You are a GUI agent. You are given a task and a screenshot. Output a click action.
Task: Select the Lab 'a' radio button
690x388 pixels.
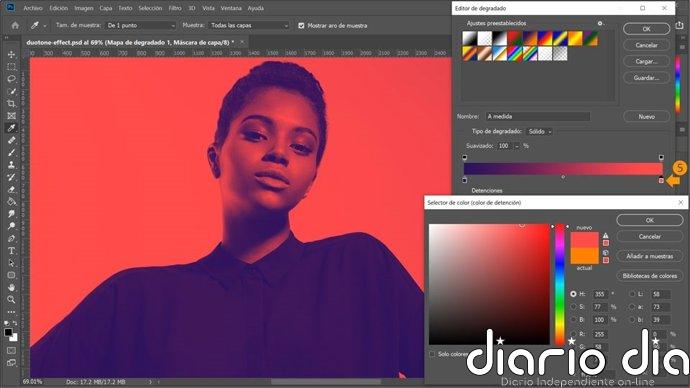pos(632,307)
